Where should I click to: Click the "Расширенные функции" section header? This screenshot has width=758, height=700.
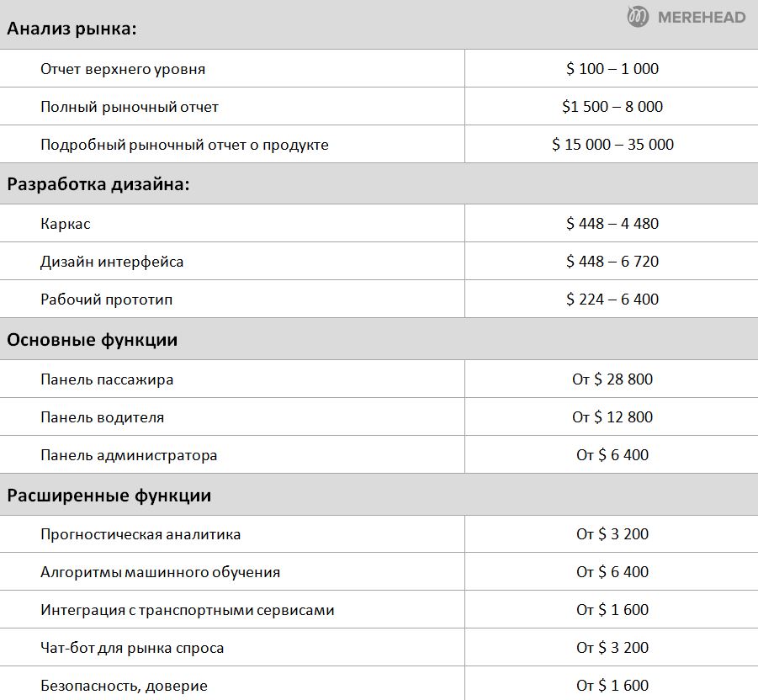109,496
